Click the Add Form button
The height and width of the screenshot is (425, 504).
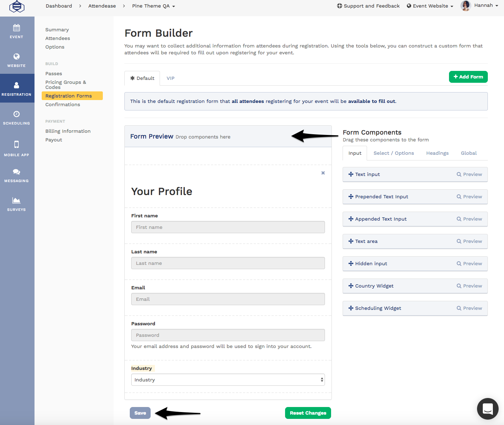click(x=468, y=77)
